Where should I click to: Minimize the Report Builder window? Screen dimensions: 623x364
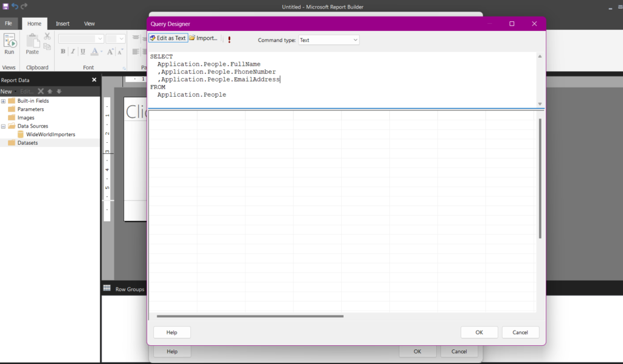(610, 7)
